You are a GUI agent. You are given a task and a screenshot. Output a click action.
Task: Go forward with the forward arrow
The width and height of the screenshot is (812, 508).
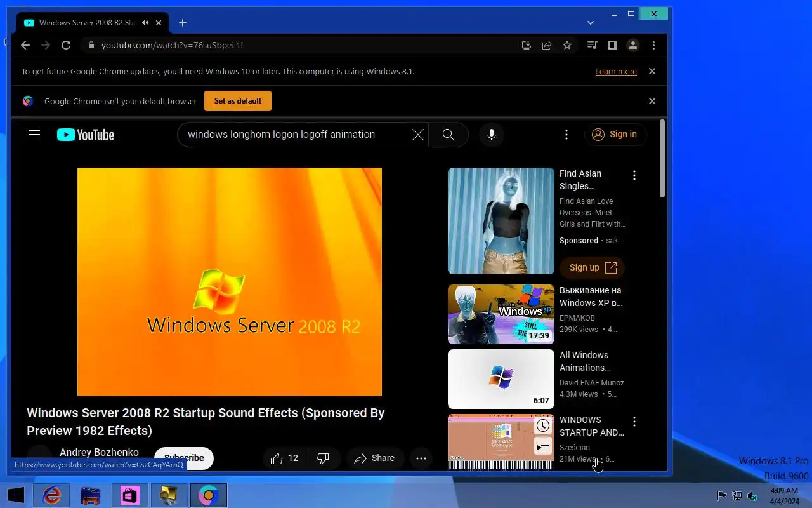45,45
